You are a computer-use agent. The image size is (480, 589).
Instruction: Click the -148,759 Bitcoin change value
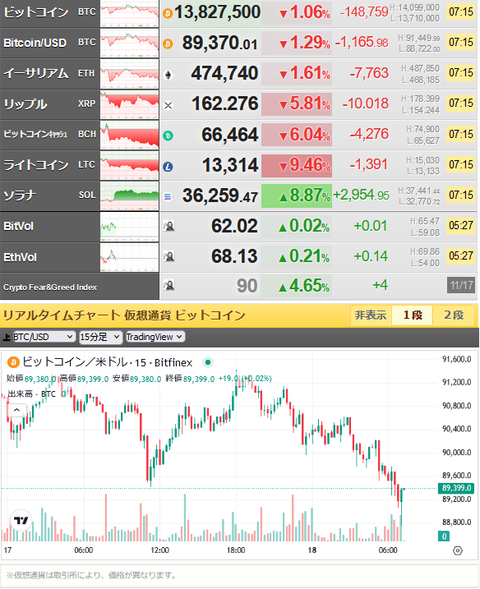(x=364, y=12)
